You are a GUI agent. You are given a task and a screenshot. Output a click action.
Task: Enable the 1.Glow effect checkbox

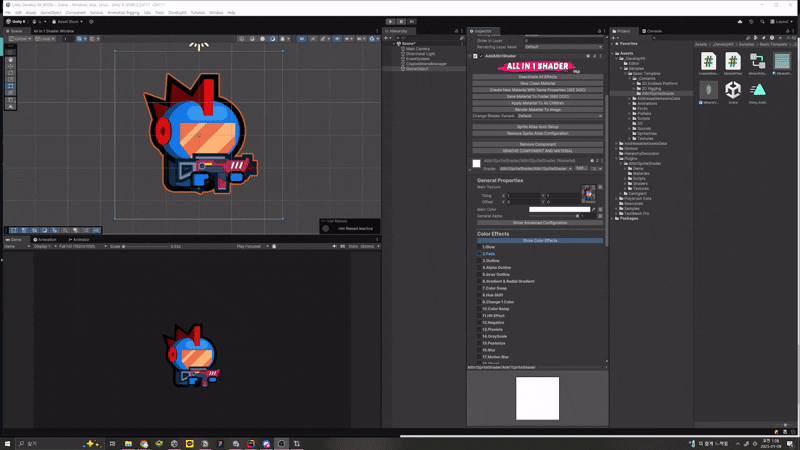(480, 247)
